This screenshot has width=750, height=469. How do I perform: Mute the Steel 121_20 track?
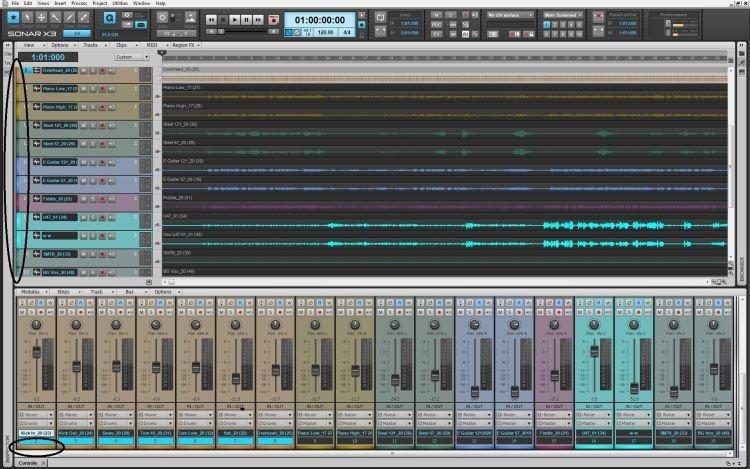(84, 126)
